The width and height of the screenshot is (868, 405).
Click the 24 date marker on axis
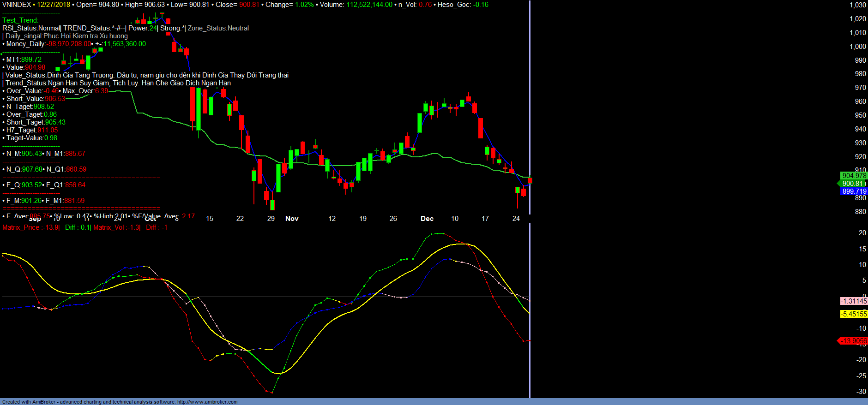click(x=516, y=219)
